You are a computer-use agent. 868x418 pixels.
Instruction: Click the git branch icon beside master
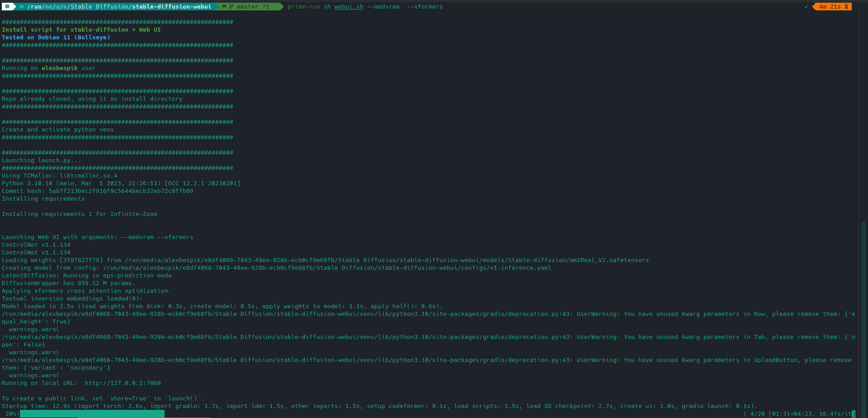point(232,6)
